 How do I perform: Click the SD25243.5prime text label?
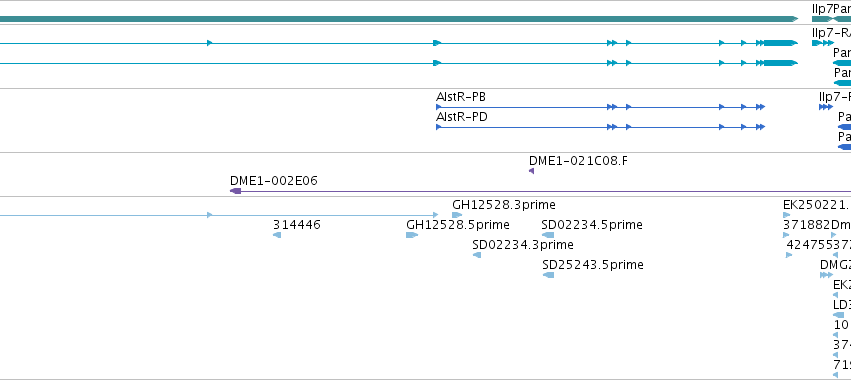coord(593,265)
